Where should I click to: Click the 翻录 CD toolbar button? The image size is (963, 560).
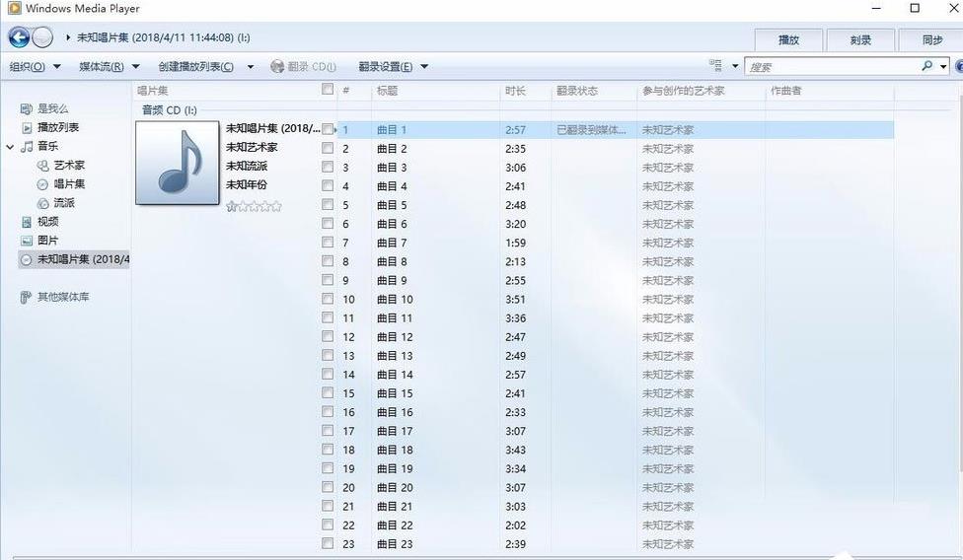pyautogui.click(x=303, y=66)
